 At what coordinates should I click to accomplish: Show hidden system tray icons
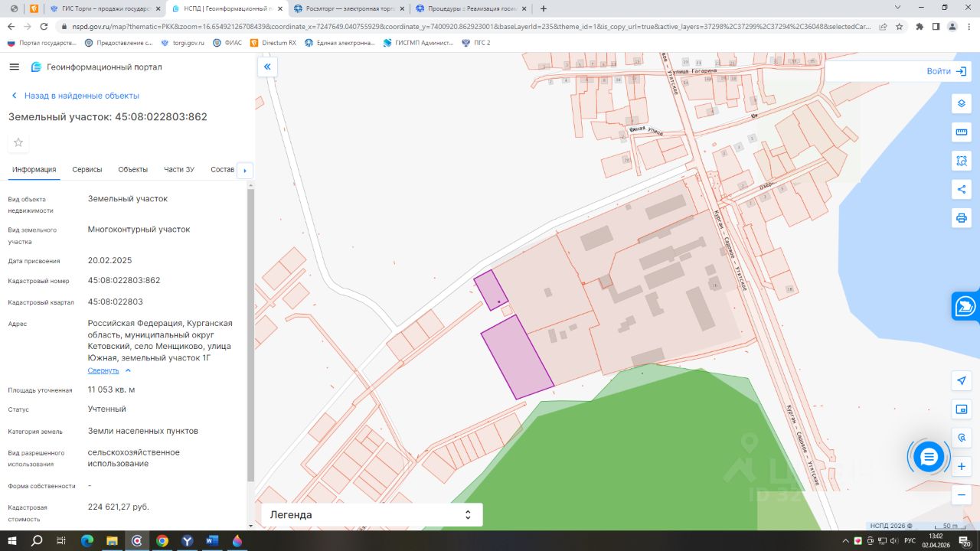pyautogui.click(x=844, y=541)
